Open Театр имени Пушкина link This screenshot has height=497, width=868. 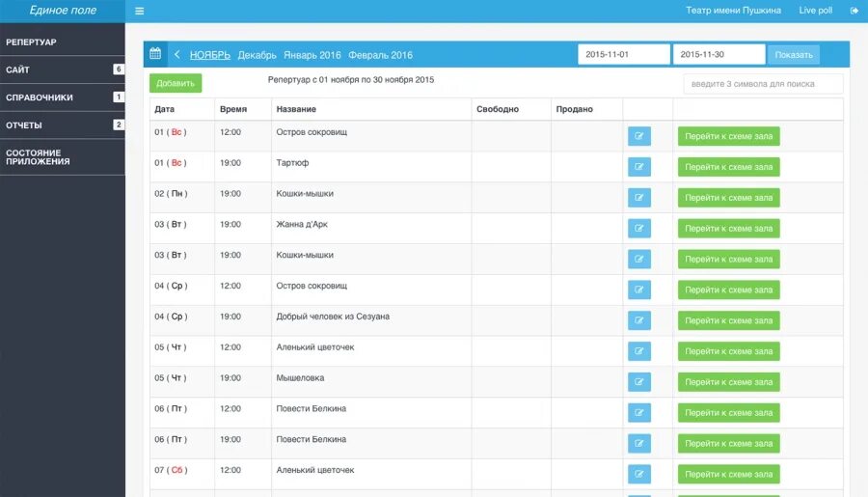(x=734, y=11)
